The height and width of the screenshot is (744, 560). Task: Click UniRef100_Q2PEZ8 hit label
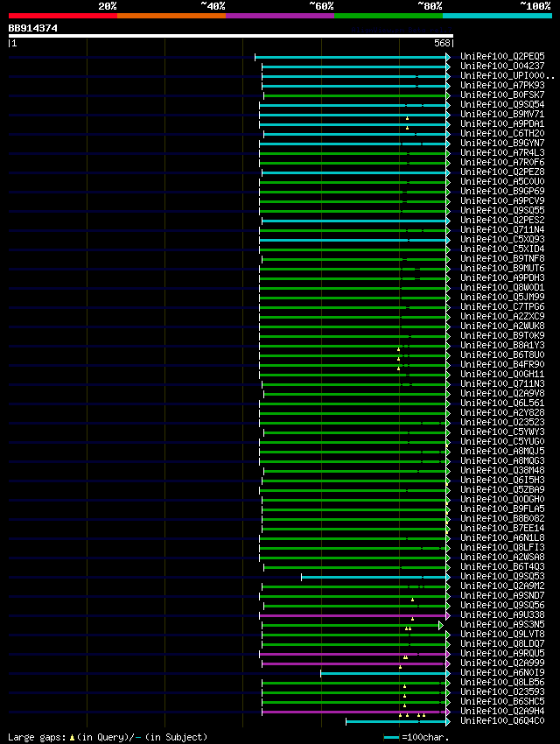click(502, 172)
